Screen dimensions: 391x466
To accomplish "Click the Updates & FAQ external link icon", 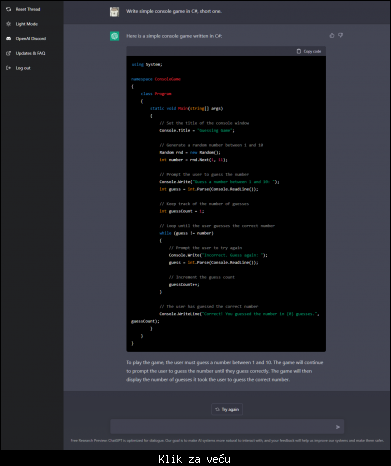I will click(x=8, y=53).
